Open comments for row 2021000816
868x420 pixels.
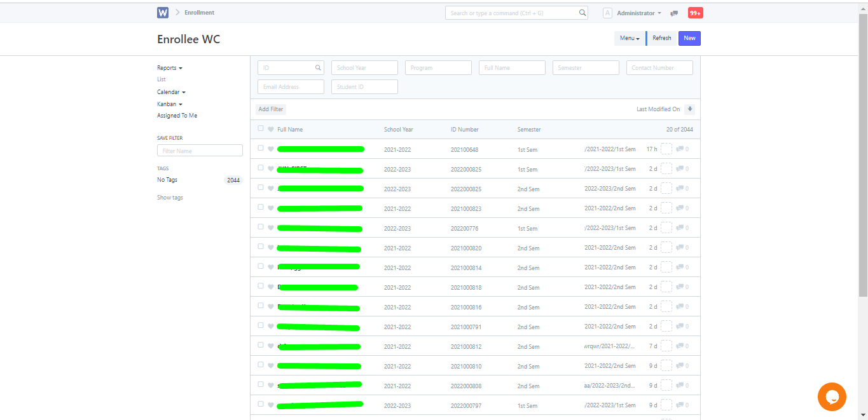point(682,307)
